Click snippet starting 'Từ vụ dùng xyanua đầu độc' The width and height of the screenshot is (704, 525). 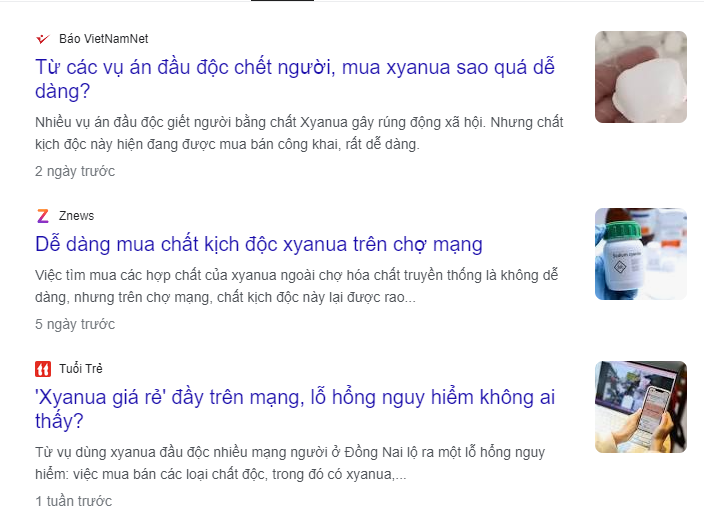pos(290,463)
